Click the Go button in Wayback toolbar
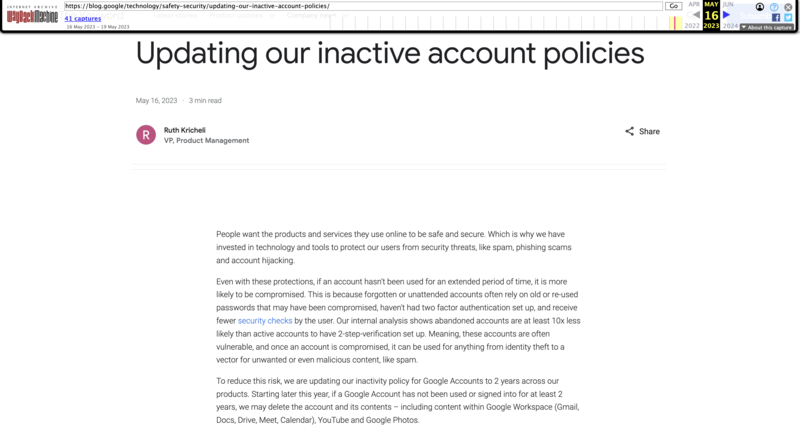Viewport: 800px width, 432px height. click(673, 6)
